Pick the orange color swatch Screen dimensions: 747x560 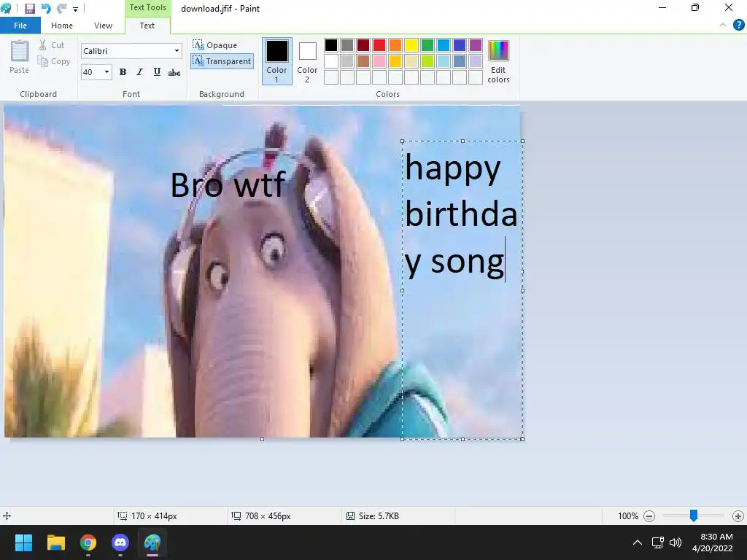(x=395, y=45)
